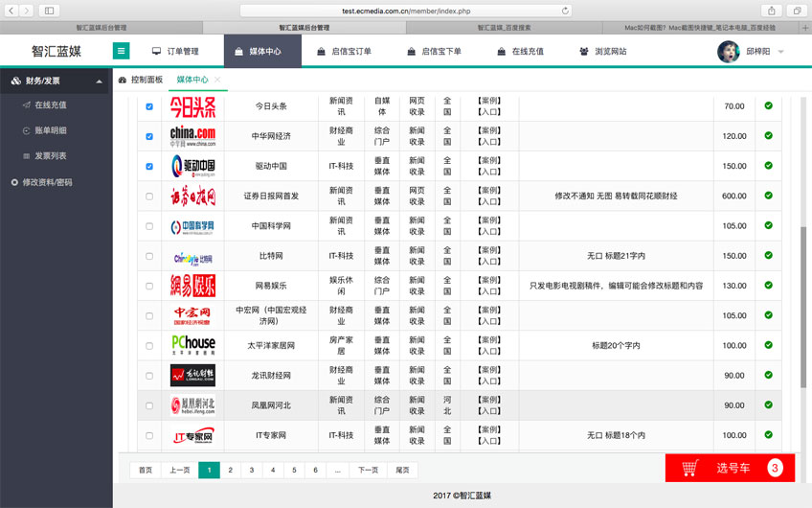The height and width of the screenshot is (508, 812).
Task: Reload the page in browser toolbar
Action: point(565,11)
